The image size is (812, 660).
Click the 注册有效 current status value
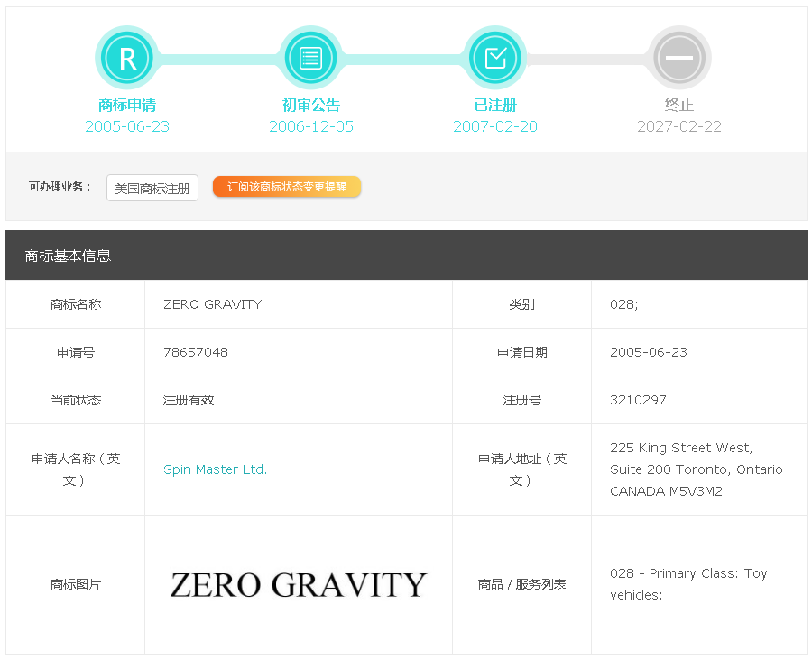[x=189, y=400]
